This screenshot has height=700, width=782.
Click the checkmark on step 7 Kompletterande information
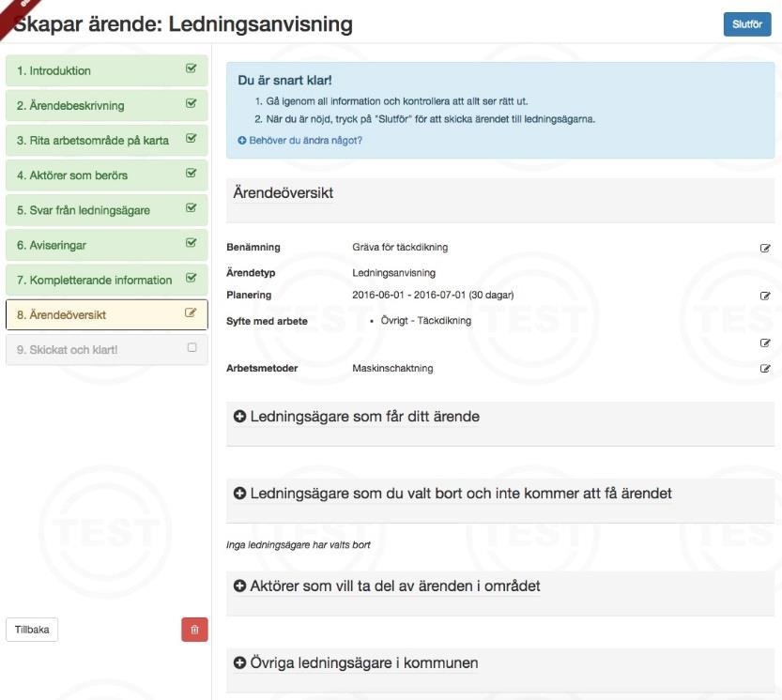(x=191, y=278)
